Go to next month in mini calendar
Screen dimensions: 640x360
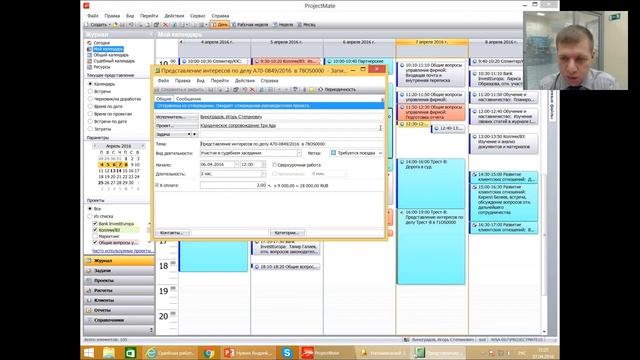pos(143,146)
